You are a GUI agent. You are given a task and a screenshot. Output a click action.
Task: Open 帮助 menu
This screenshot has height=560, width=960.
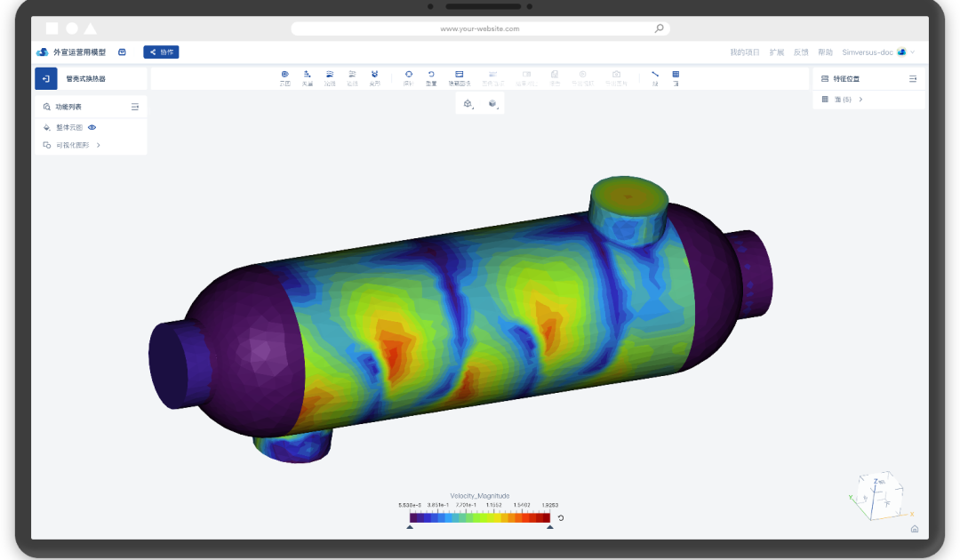(x=825, y=52)
